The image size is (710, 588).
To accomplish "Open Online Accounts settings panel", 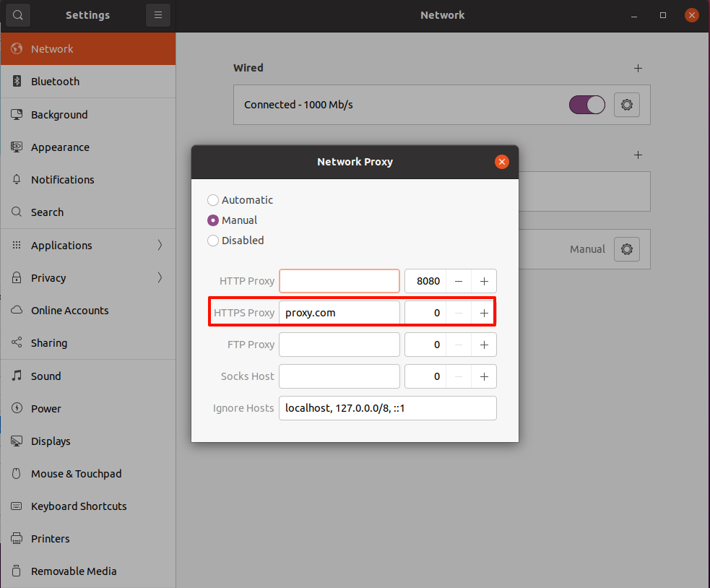I will (x=88, y=311).
